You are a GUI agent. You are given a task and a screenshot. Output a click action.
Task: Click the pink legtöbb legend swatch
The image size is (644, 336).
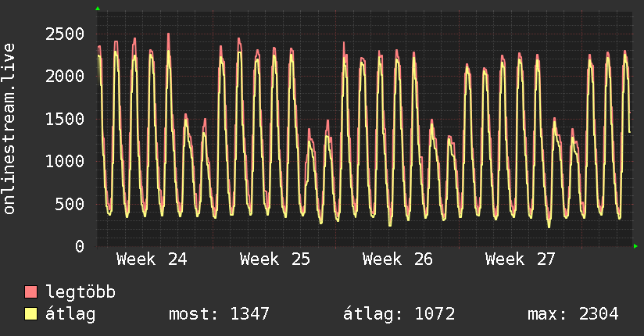click(30, 291)
